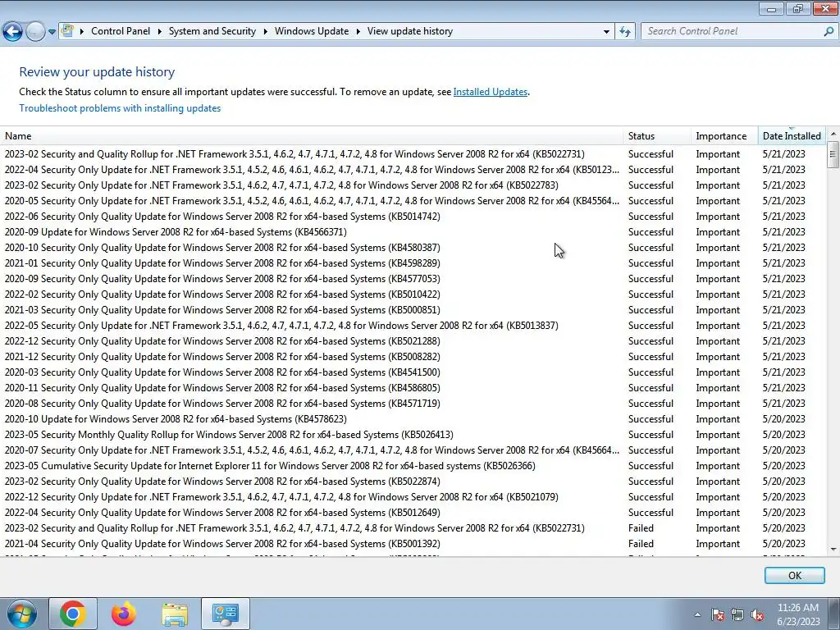
Task: Click the Forward navigation arrow
Action: point(35,31)
